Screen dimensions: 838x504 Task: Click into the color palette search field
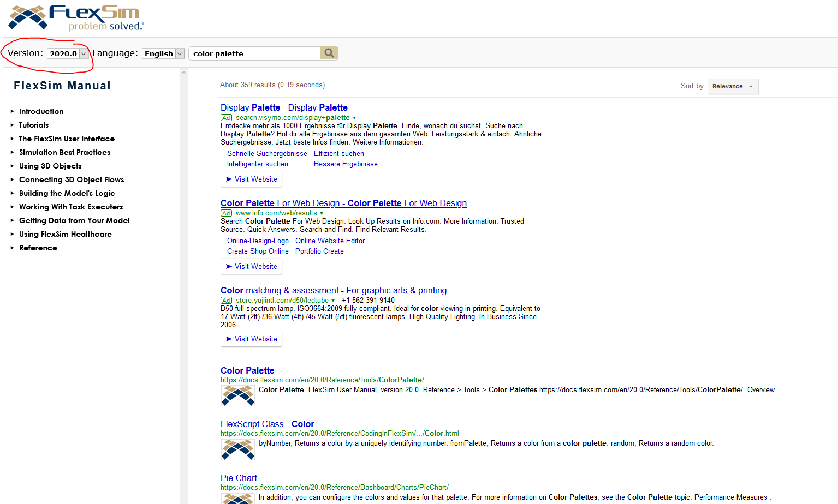pos(254,53)
